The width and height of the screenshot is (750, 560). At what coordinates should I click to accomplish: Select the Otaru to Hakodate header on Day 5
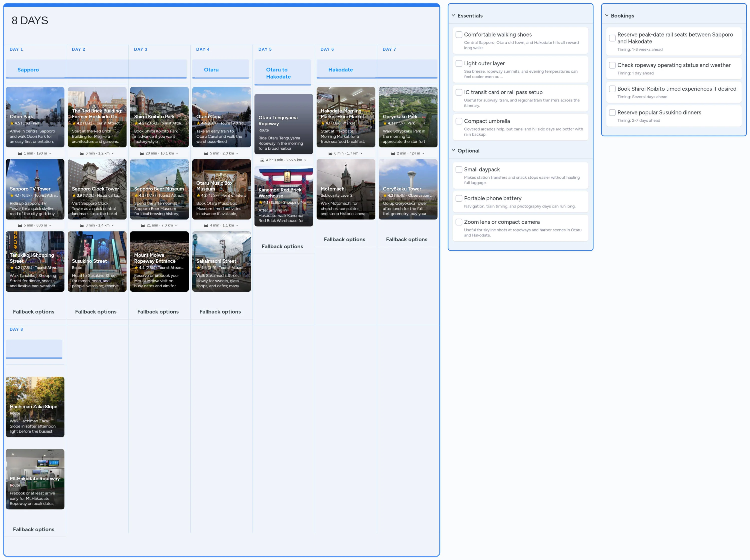[x=278, y=73]
